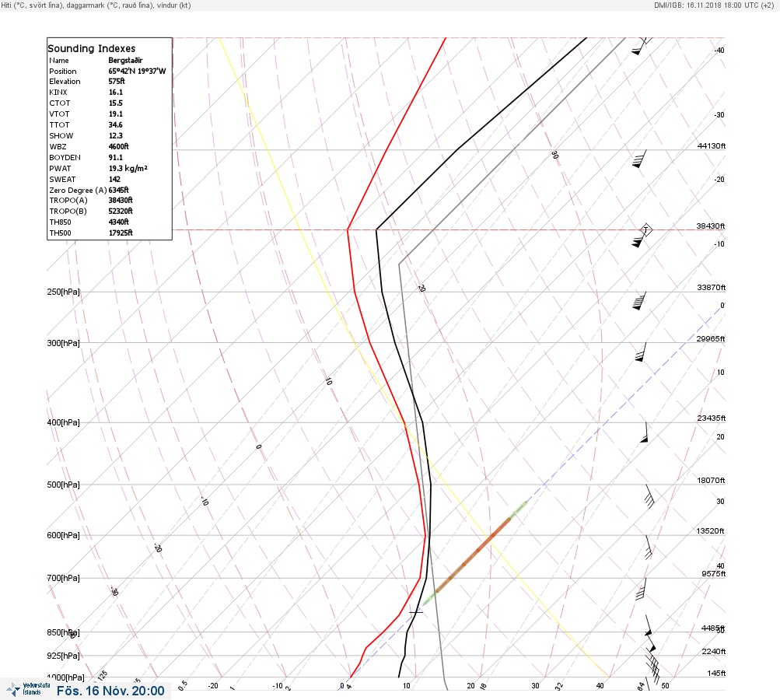Select the Position value 65°42'N 19°37'W
The width and height of the screenshot is (780, 700).
(138, 71)
